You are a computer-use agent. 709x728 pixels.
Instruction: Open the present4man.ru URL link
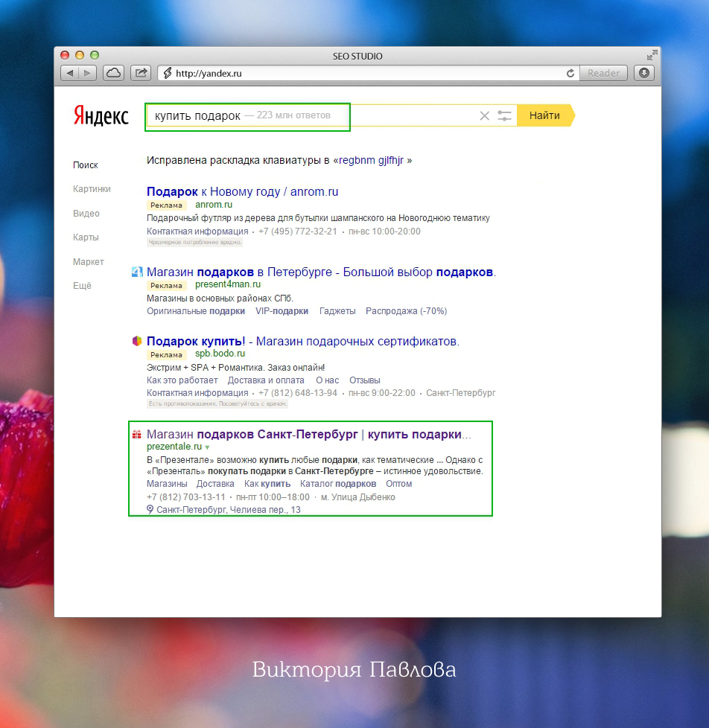pyautogui.click(x=228, y=284)
